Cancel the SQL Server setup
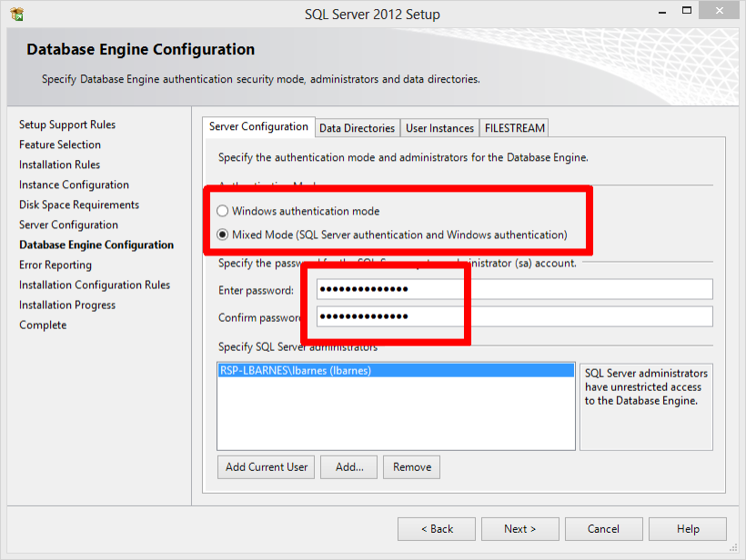 click(604, 529)
